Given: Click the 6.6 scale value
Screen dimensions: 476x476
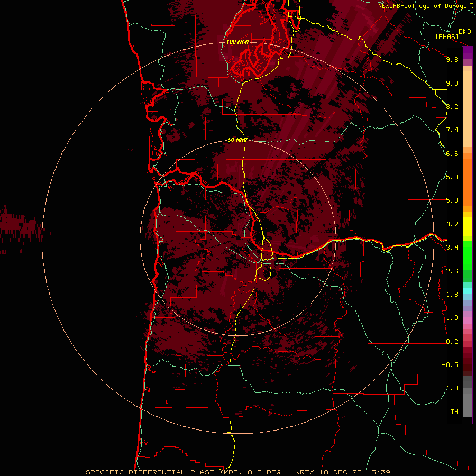Looking at the screenshot, I should (x=452, y=153).
